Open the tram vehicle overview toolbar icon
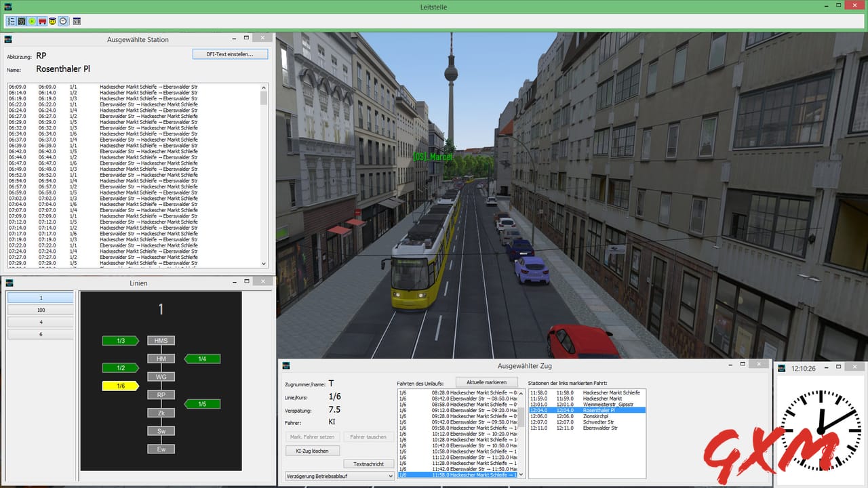 click(x=41, y=21)
